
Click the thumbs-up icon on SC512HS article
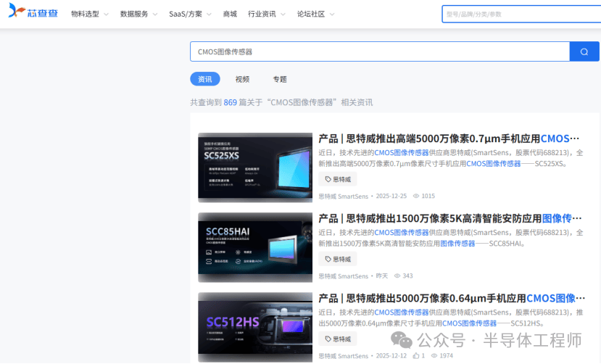click(x=416, y=356)
